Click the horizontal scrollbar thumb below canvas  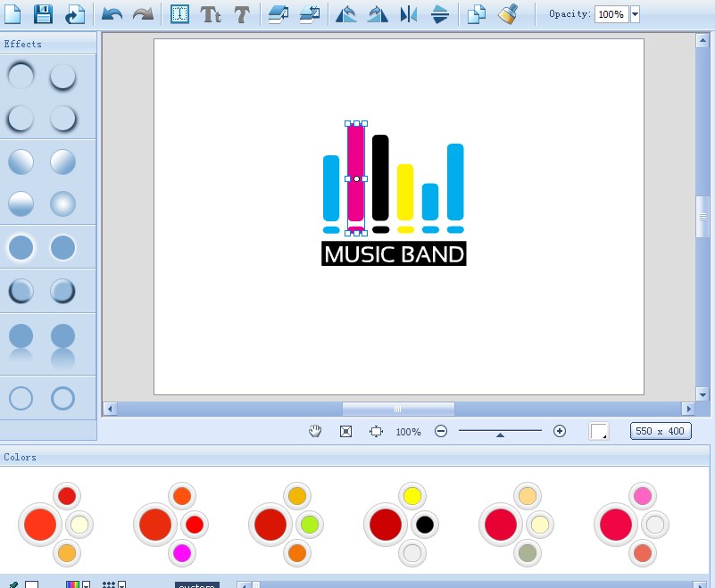398,409
